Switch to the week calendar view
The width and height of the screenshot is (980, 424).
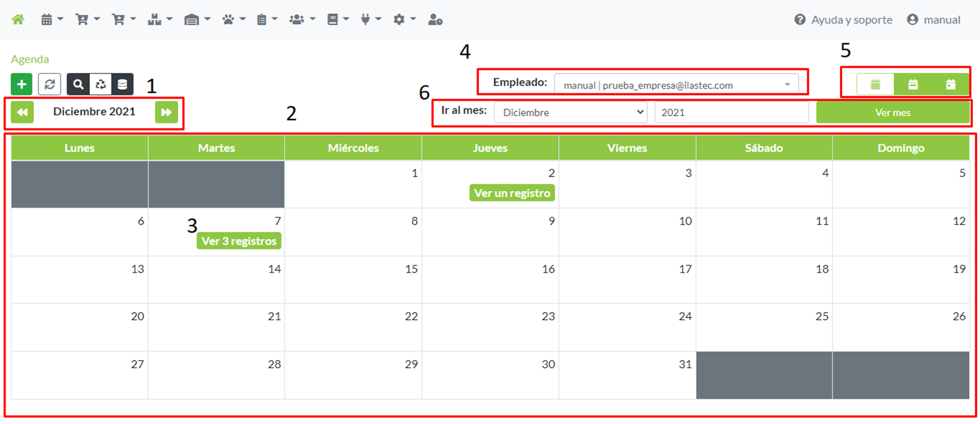[x=913, y=84]
